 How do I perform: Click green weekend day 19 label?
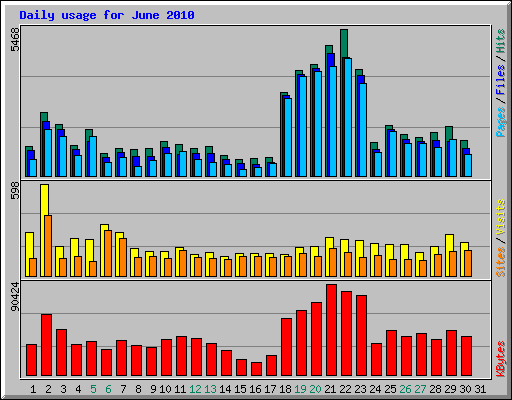pyautogui.click(x=300, y=389)
